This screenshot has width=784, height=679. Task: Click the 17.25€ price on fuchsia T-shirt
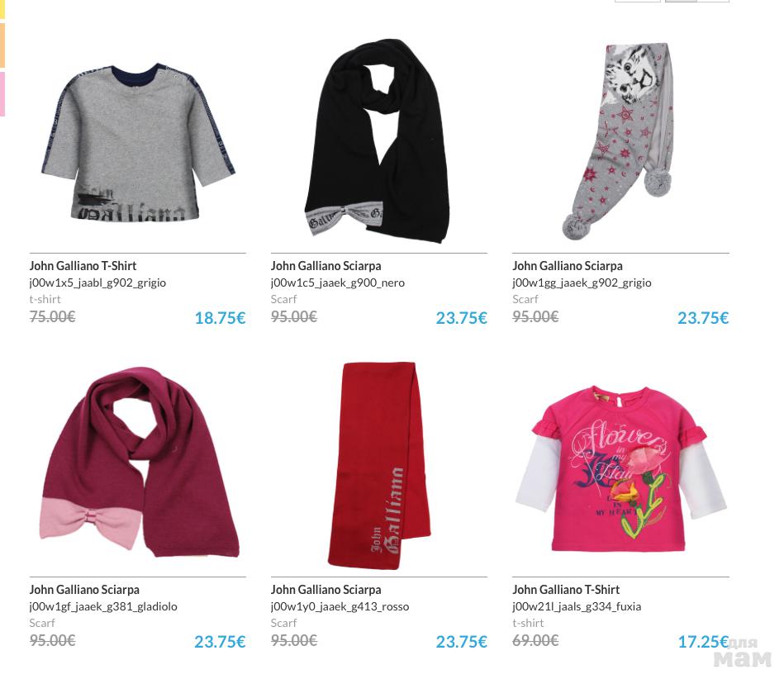coord(703,642)
